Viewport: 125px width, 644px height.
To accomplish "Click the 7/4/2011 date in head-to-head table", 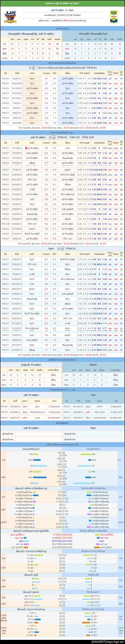I will coord(17,103).
